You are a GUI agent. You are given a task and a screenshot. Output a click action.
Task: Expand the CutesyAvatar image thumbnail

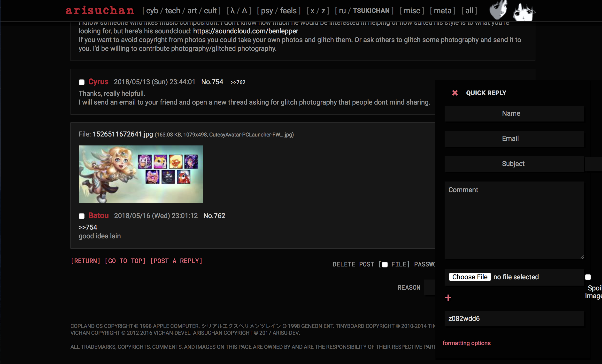point(140,174)
